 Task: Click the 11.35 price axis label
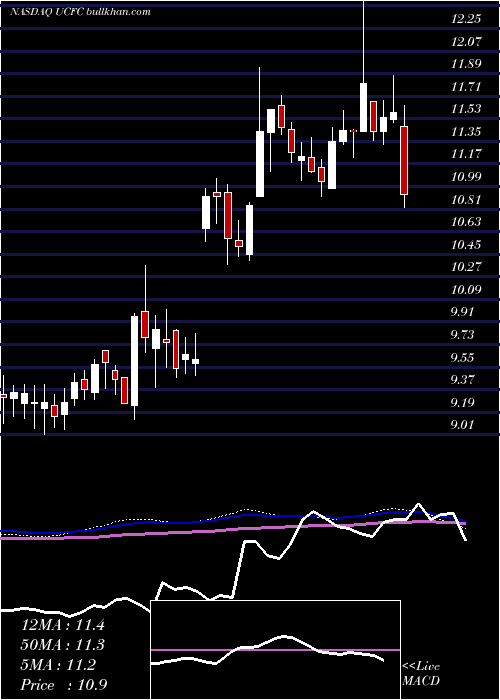tap(466, 131)
